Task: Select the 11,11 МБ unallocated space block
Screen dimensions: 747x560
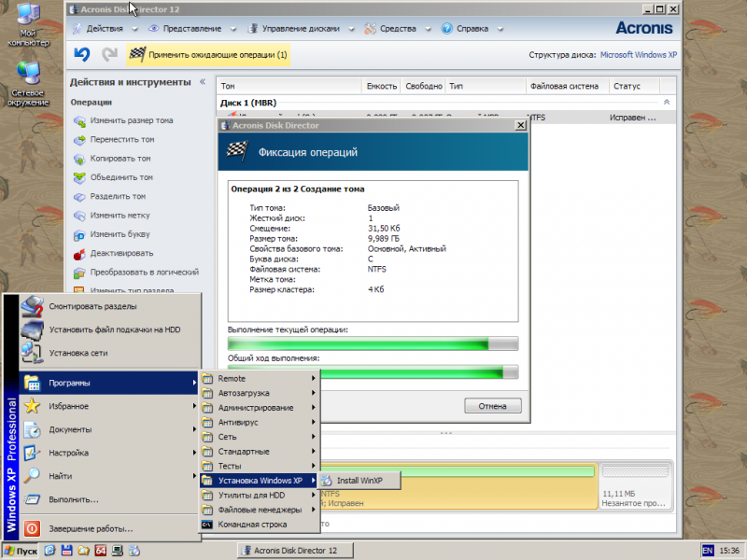Action: pyautogui.click(x=636, y=485)
